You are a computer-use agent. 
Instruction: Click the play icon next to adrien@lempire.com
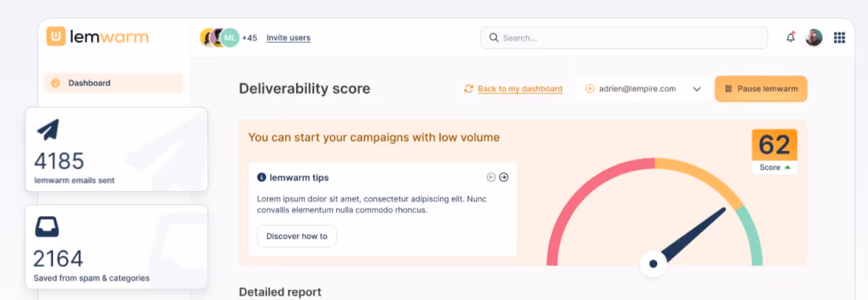tap(590, 89)
